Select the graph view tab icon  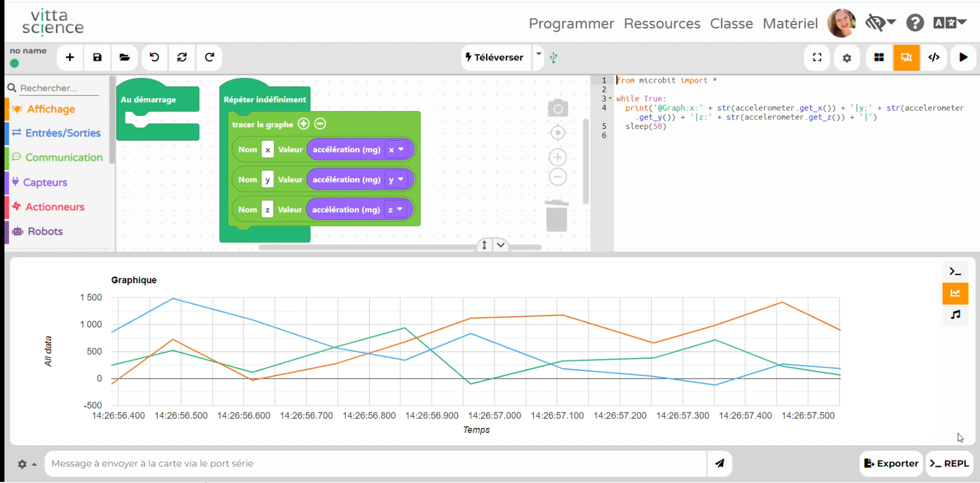(x=955, y=293)
